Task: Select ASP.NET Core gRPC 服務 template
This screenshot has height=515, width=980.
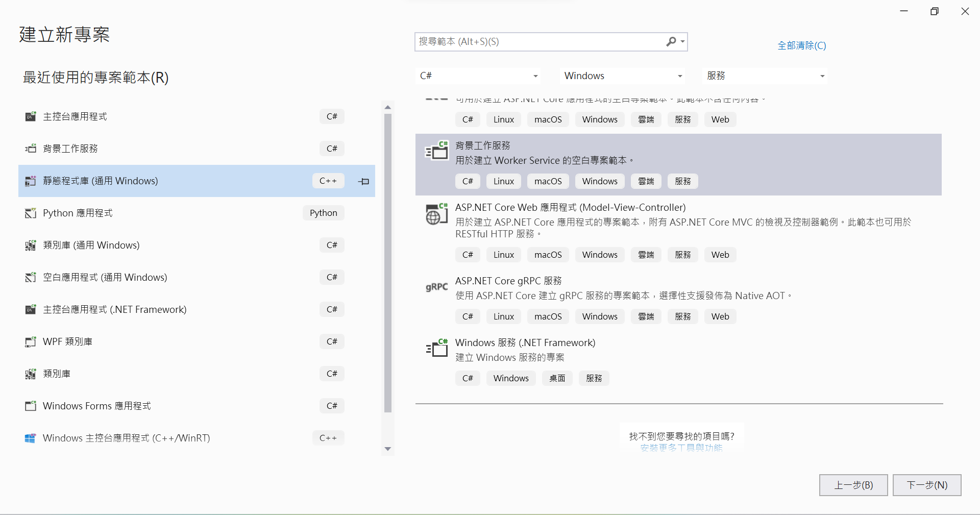Action: [x=678, y=300]
